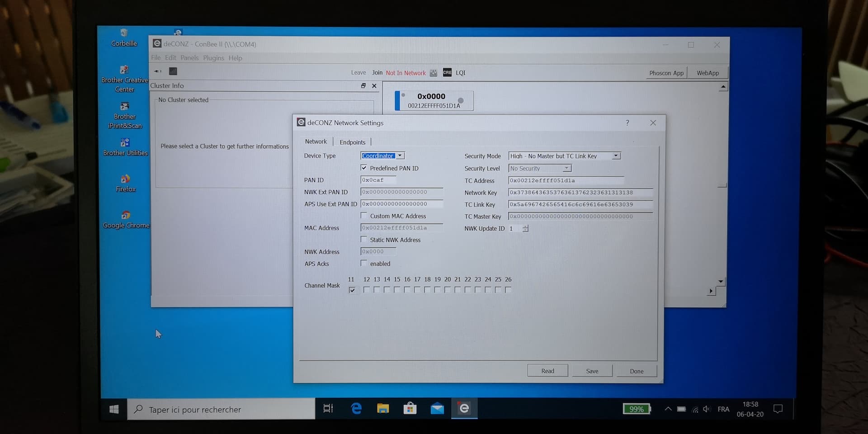
Task: Open Task View on the taskbar
Action: [328, 409]
